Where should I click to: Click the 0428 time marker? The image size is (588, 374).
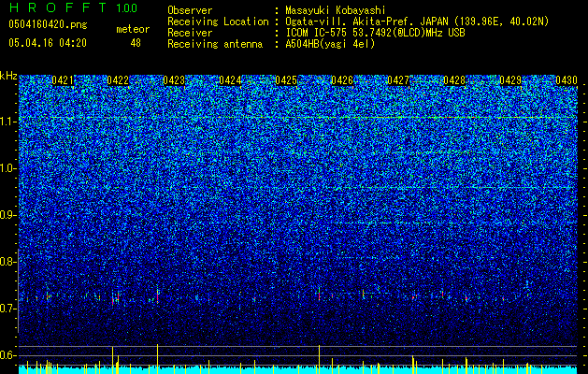[x=454, y=80]
